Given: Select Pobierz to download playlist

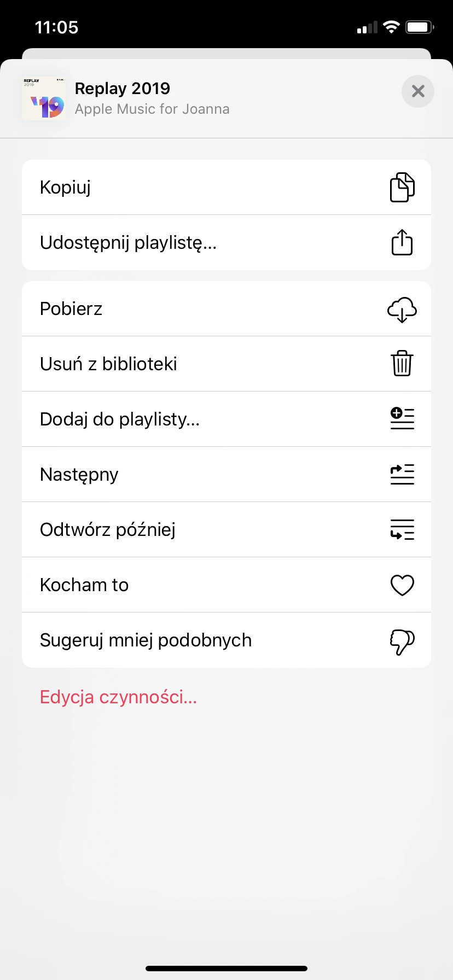Looking at the screenshot, I should point(226,308).
